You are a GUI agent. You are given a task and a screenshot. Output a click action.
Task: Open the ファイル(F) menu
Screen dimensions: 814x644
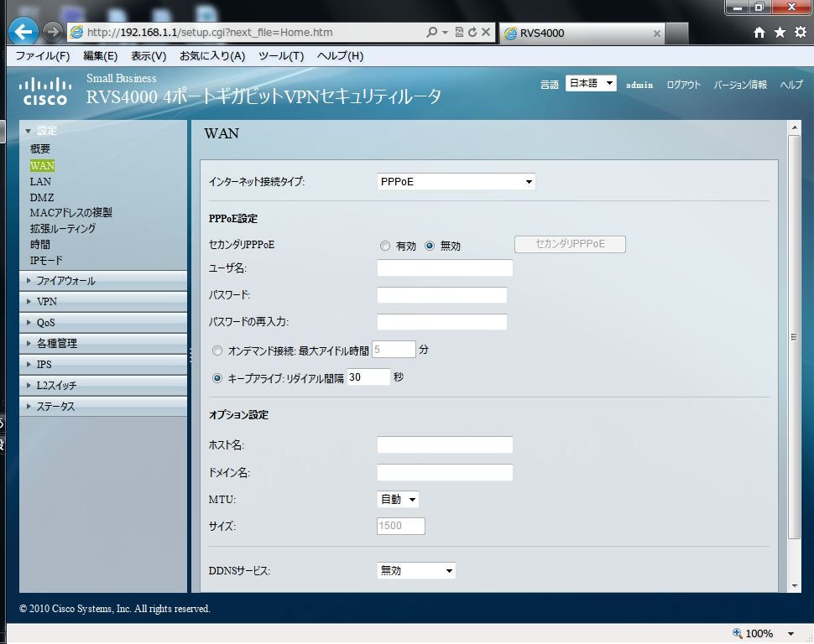coord(43,55)
